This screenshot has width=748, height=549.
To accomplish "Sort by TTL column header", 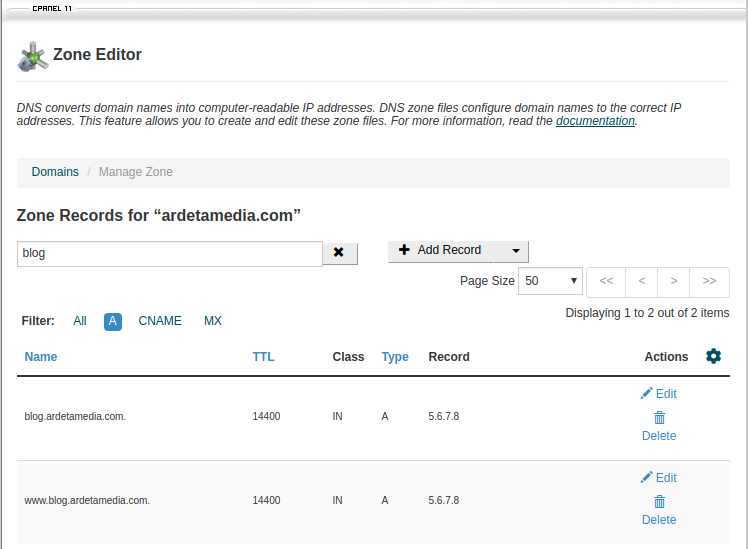I will (263, 357).
